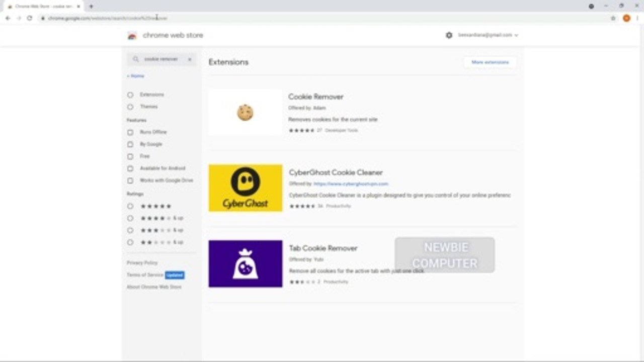This screenshot has height=362, width=644.
Task: Open the CyberGhost offered-by website link
Action: 351,184
